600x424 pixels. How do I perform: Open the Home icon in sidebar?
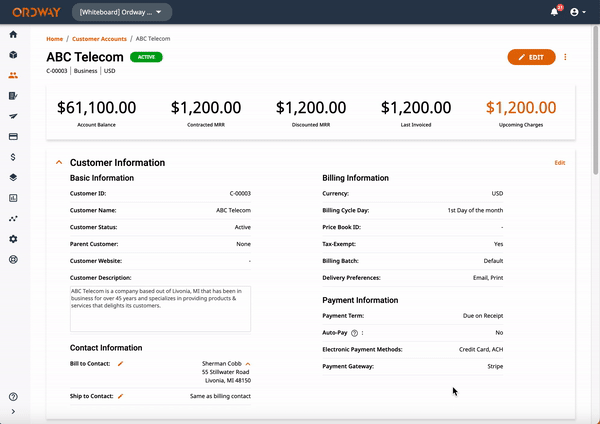tap(13, 34)
